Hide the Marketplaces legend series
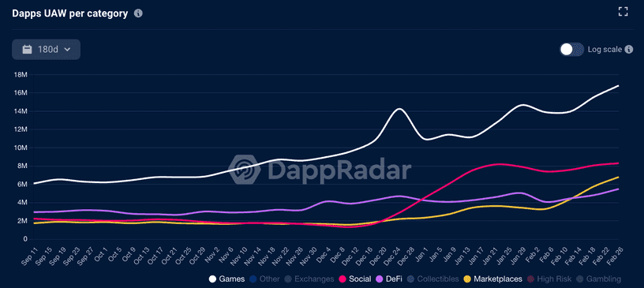Image resolution: width=644 pixels, height=288 pixels. [492, 279]
